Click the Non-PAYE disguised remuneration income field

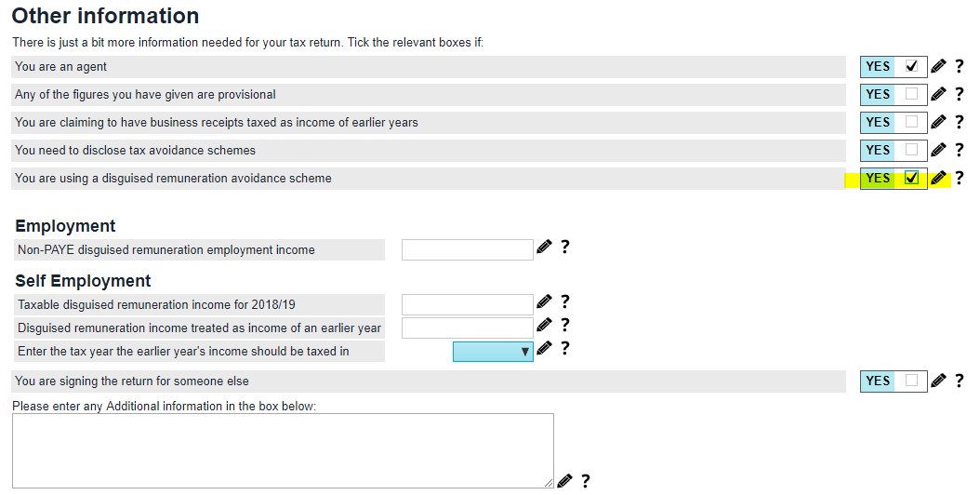pyautogui.click(x=467, y=249)
